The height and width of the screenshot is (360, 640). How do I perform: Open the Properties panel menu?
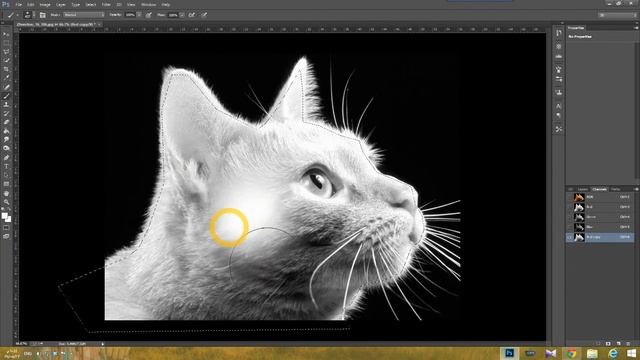coord(636,28)
